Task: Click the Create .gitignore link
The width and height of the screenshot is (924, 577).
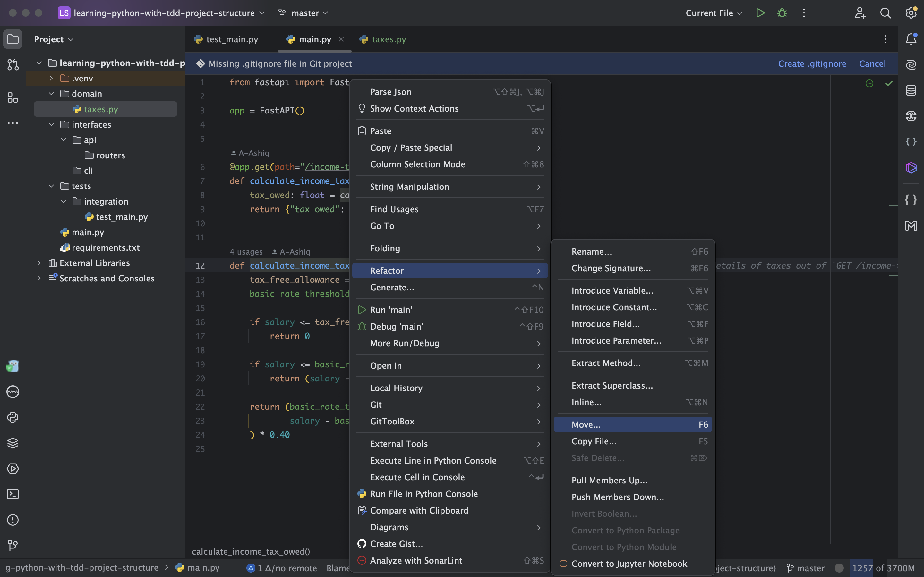Action: tap(812, 64)
